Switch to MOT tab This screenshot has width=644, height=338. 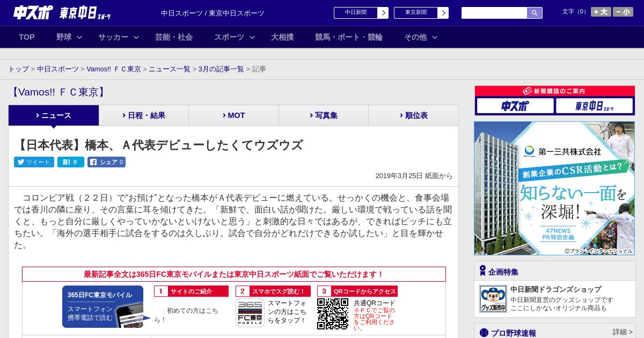pyautogui.click(x=233, y=115)
